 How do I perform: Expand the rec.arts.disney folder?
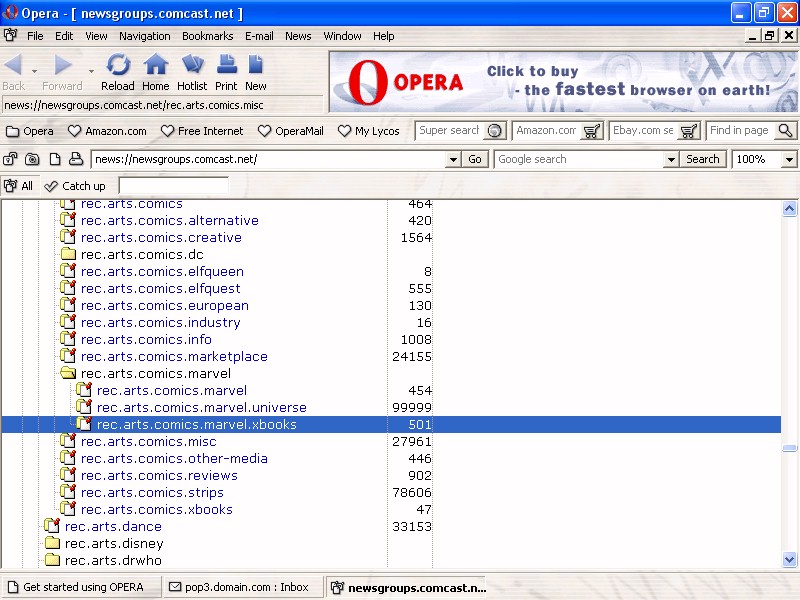pos(52,543)
